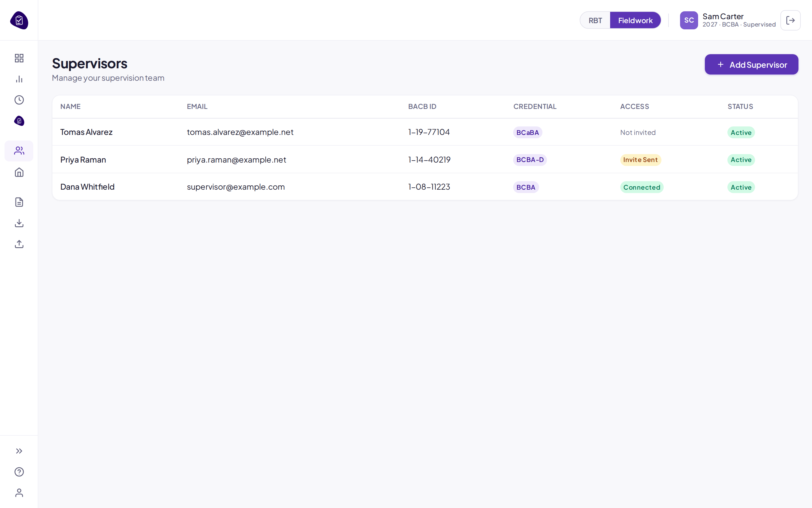Click the EMAIL column header
Image resolution: width=812 pixels, height=508 pixels.
[x=197, y=106]
